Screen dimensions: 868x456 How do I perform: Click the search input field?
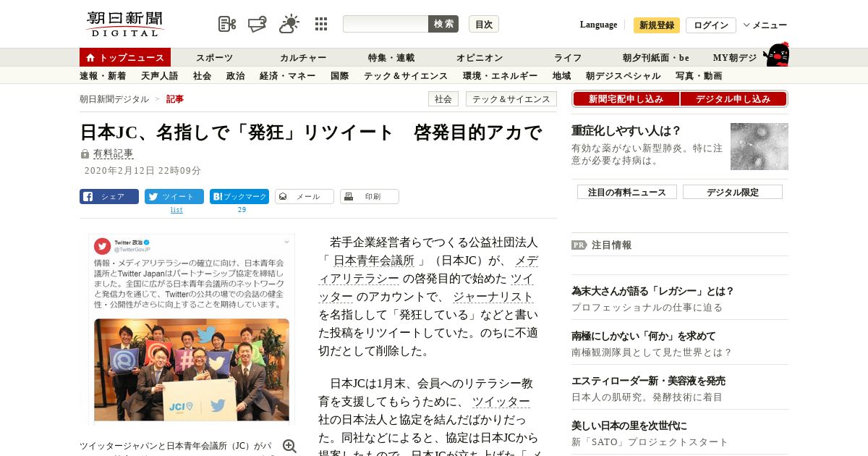pos(386,24)
